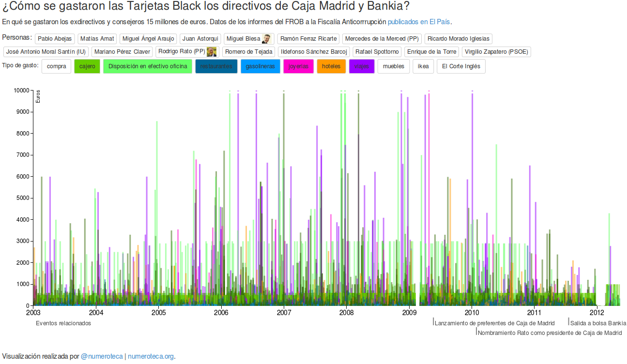Toggle the cajero expense filter
The image size is (627, 364).
(87, 66)
